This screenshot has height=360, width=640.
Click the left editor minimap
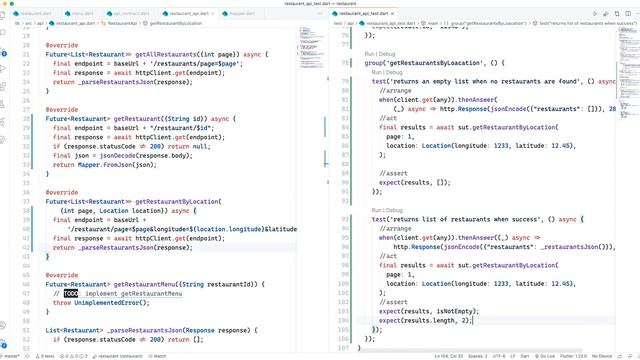click(x=312, y=47)
